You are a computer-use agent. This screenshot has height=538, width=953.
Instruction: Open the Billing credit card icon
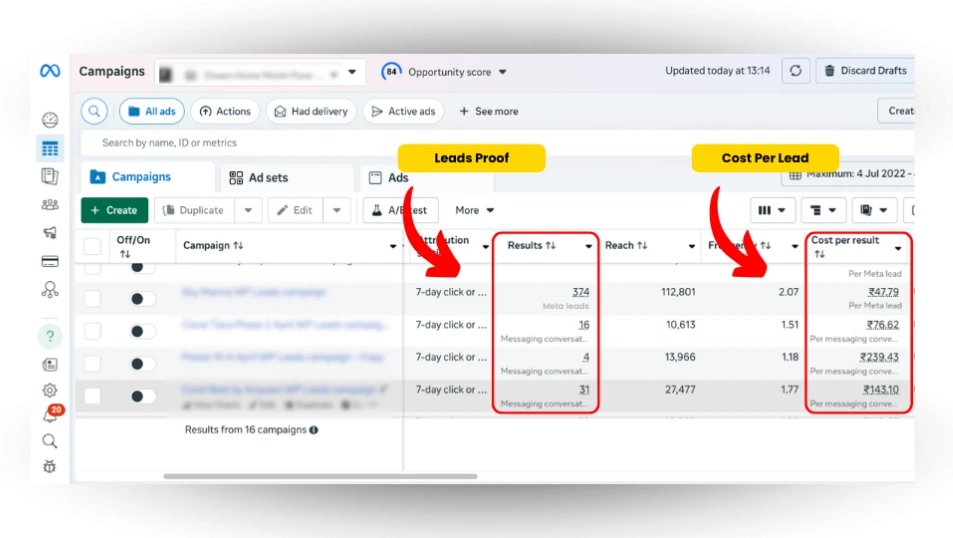[x=50, y=262]
